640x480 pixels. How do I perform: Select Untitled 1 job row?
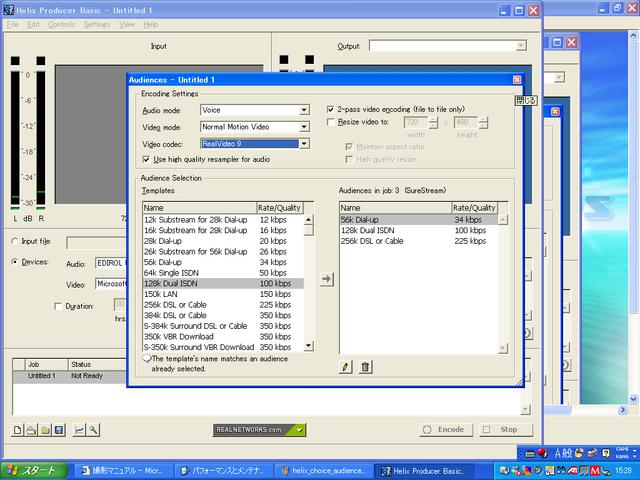[x=69, y=376]
